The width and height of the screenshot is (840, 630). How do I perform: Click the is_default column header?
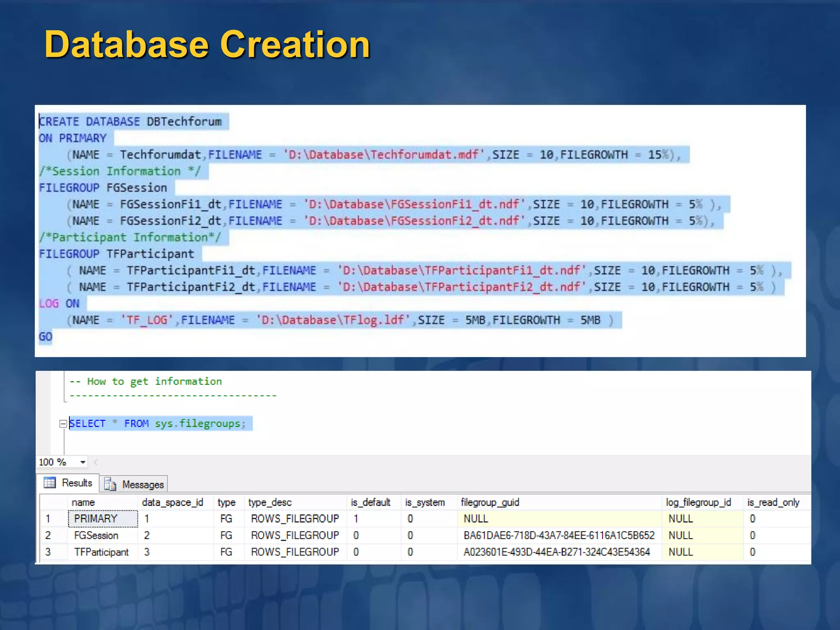374,502
